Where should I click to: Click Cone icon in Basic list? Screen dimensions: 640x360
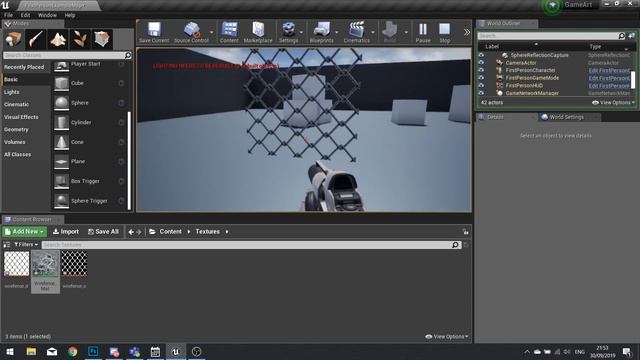tap(62, 142)
